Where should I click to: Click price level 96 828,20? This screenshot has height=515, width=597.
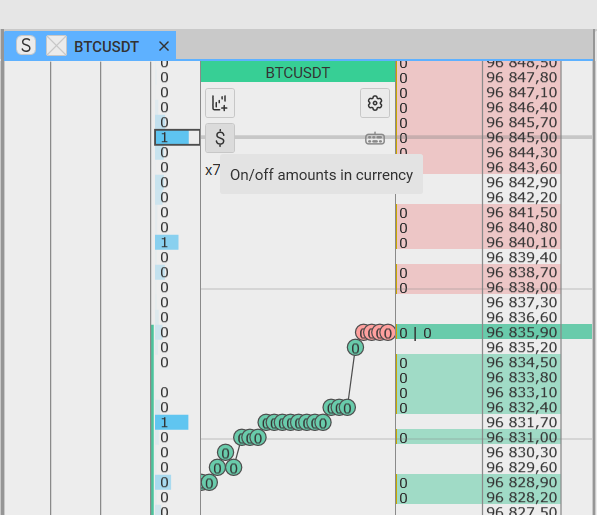point(522,497)
